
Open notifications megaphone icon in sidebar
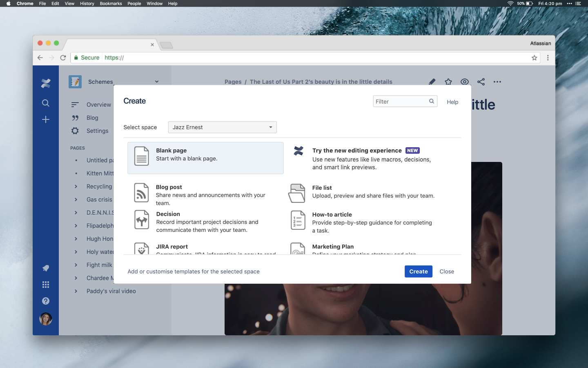tap(46, 268)
